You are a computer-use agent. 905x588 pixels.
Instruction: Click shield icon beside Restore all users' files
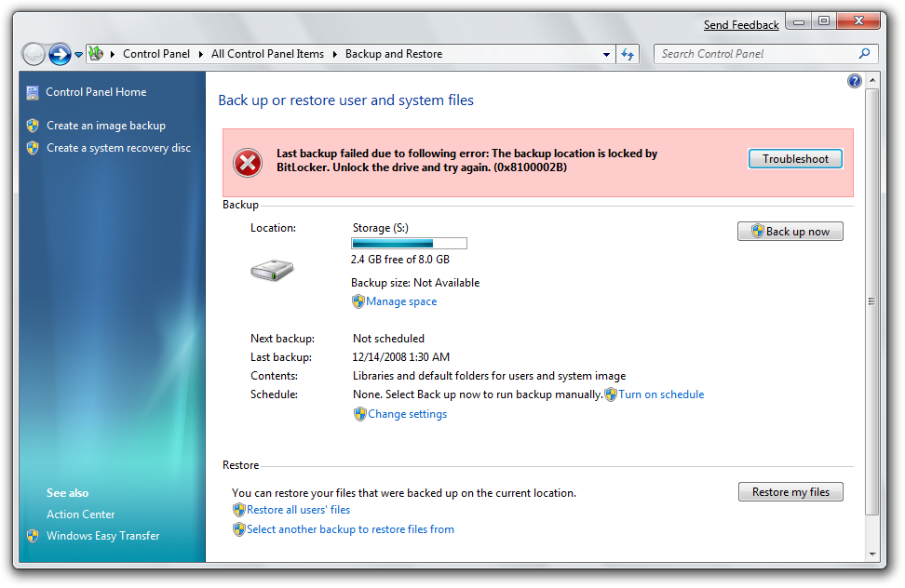click(x=239, y=510)
